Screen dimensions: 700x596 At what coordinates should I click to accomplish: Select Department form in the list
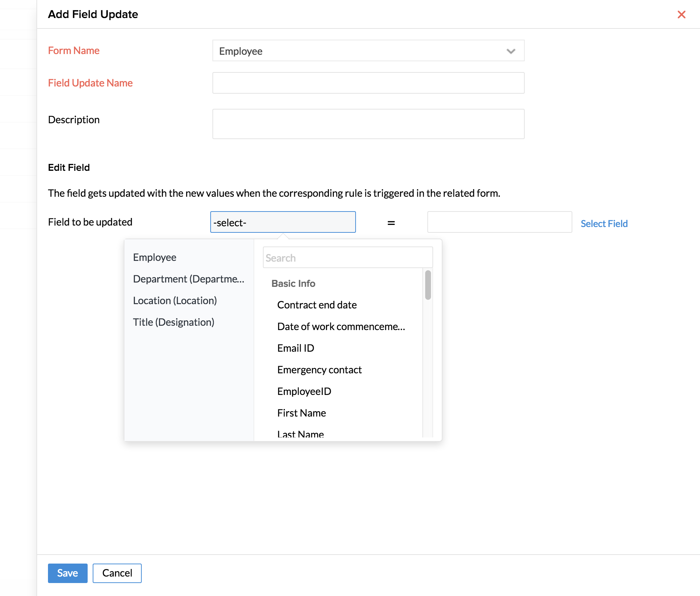click(189, 279)
